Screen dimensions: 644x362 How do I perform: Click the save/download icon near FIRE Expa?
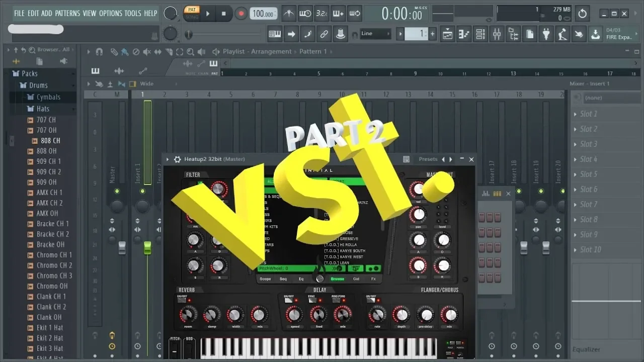pyautogui.click(x=595, y=34)
